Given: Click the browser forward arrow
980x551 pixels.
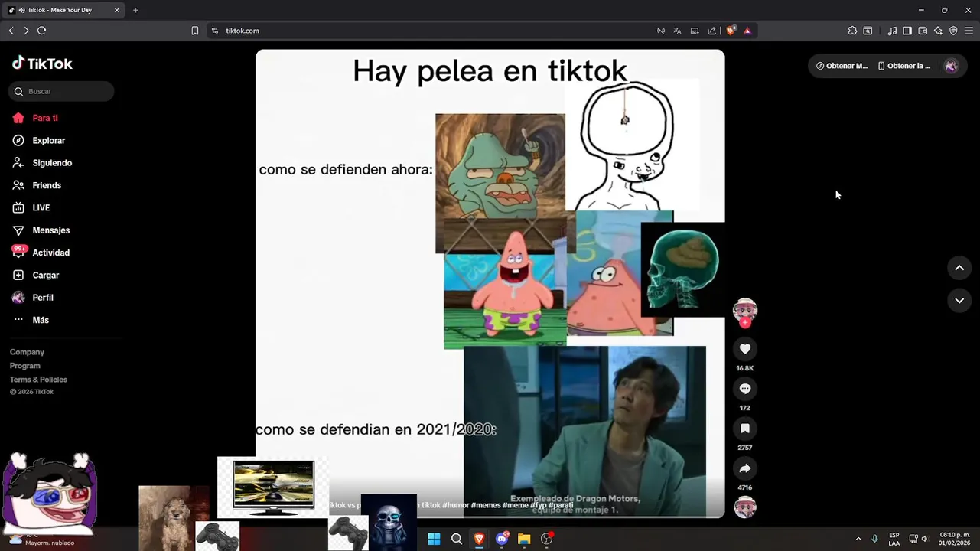Looking at the screenshot, I should click(26, 31).
